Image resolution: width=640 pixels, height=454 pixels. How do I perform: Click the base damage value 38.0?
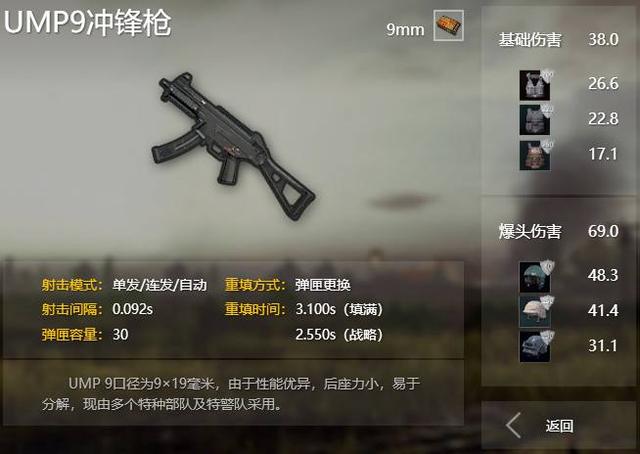coord(603,40)
